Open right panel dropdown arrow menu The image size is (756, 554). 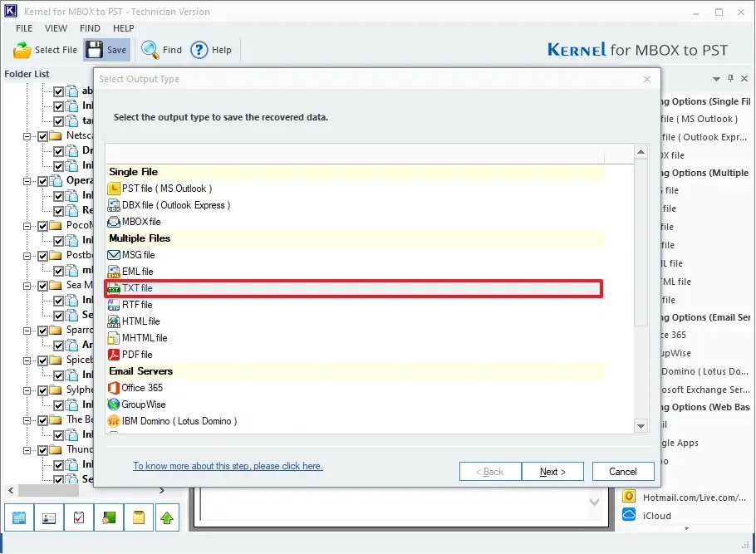point(716,79)
